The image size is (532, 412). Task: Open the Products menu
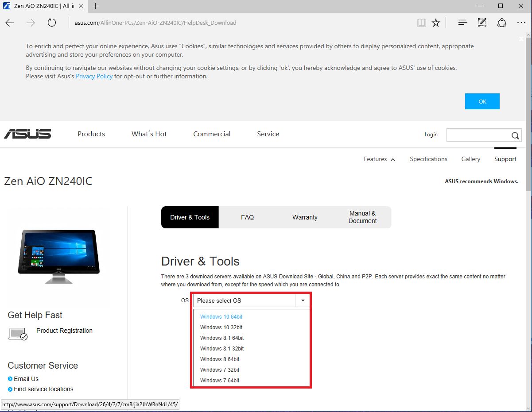pyautogui.click(x=91, y=134)
